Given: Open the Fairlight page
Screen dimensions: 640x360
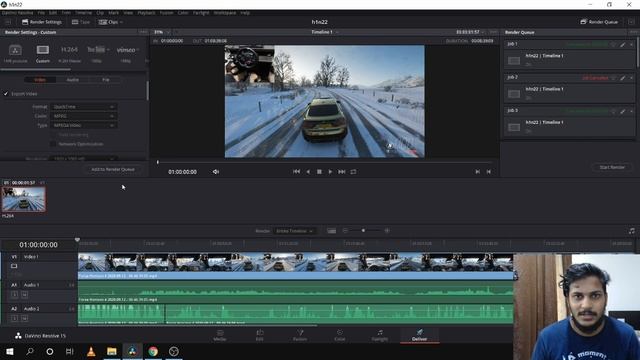Looking at the screenshot, I should point(380,335).
